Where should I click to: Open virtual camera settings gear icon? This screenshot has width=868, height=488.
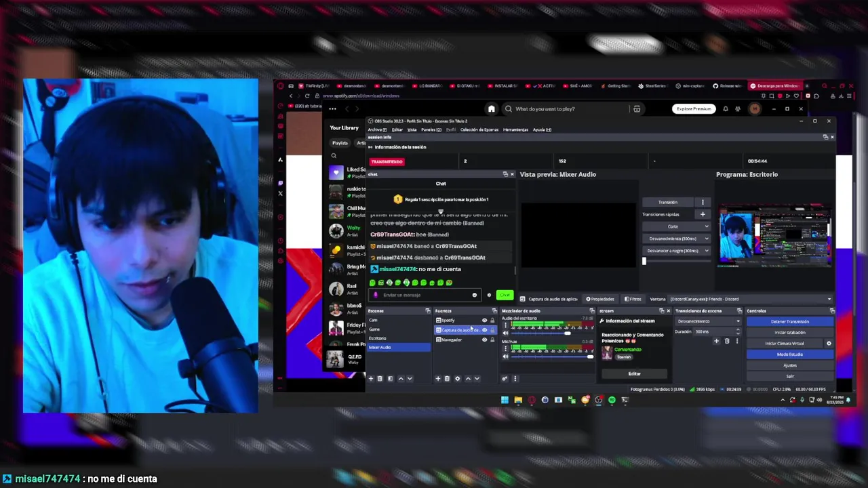(x=829, y=344)
